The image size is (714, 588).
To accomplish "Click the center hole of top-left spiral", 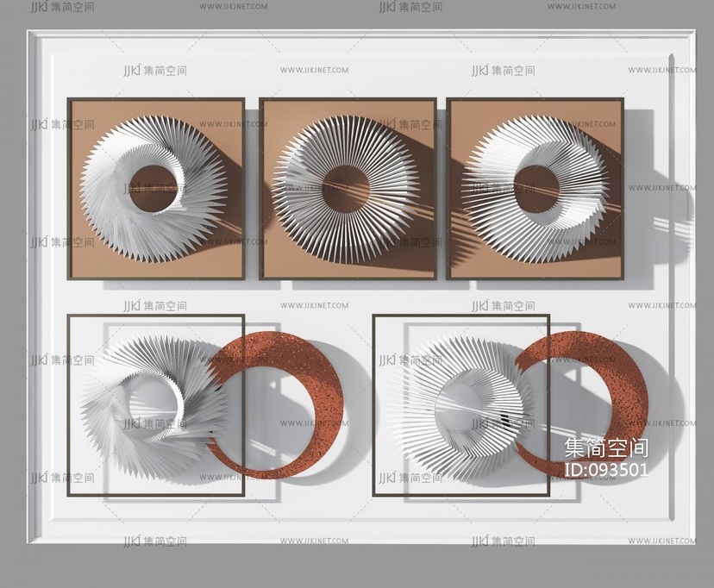I will (153, 181).
